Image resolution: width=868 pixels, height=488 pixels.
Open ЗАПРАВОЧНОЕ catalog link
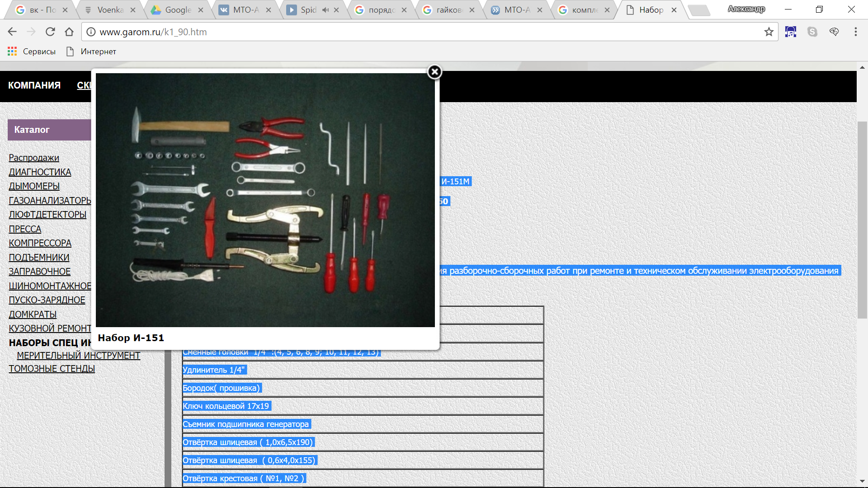[39, 272]
